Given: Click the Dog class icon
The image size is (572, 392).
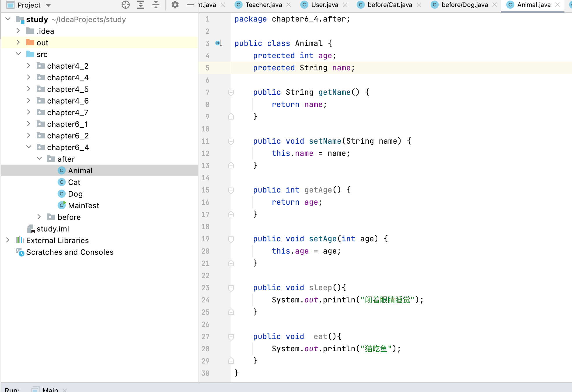Looking at the screenshot, I should point(62,194).
